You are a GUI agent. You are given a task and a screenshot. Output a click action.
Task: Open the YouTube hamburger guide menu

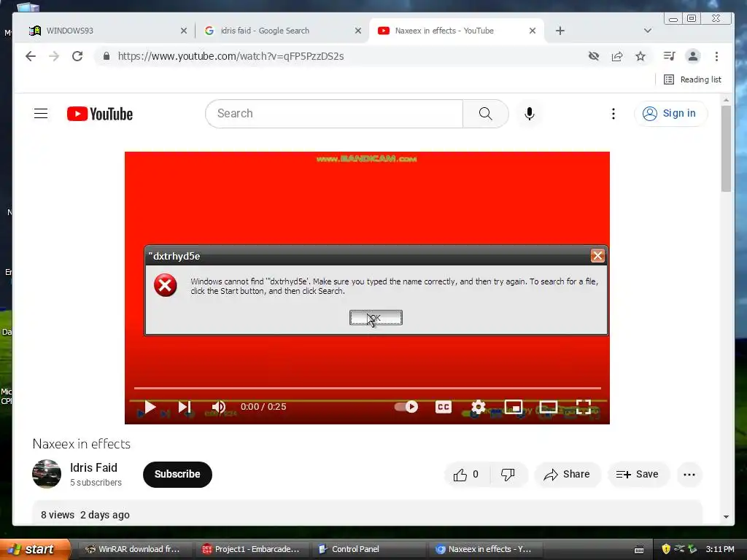coord(41,113)
